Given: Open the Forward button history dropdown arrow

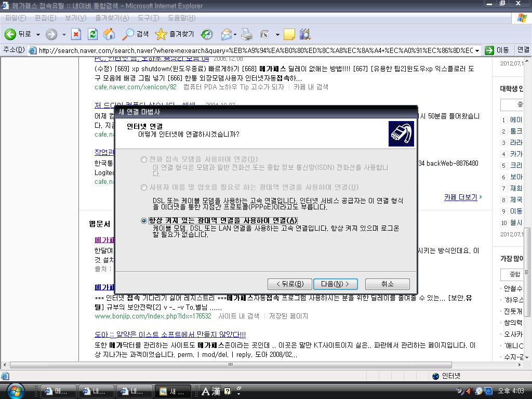Looking at the screenshot, I should point(64,34).
